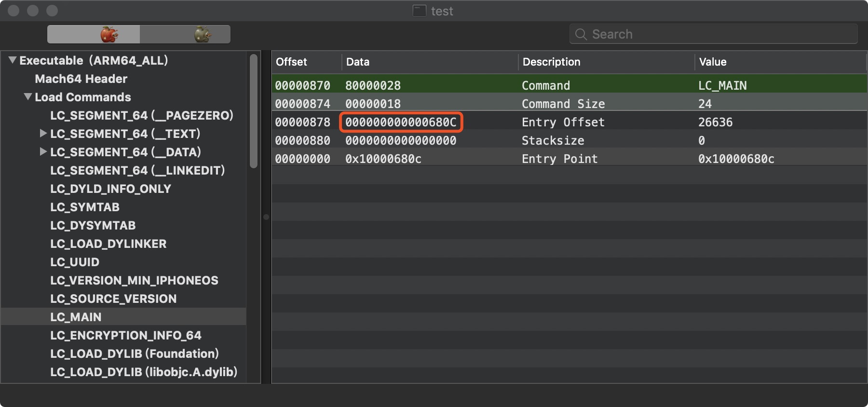Click the sidebar vertical scrollbar thumb
This screenshot has height=407, width=868.
coord(254,111)
